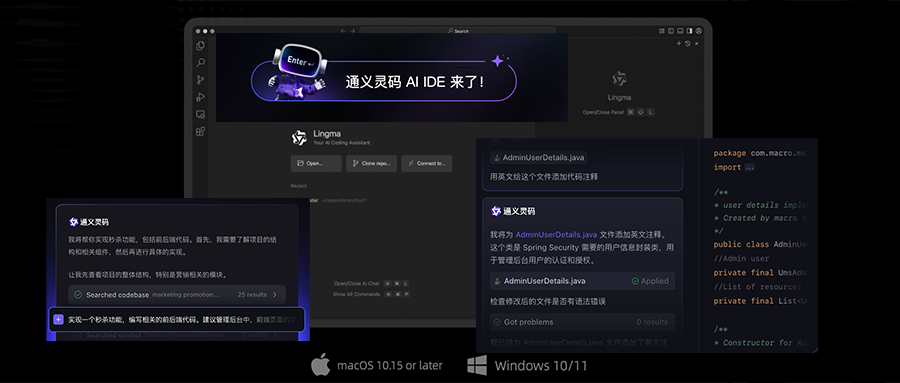Click the Connect to... button
Viewport: 900px width, 383px height.
[426, 163]
